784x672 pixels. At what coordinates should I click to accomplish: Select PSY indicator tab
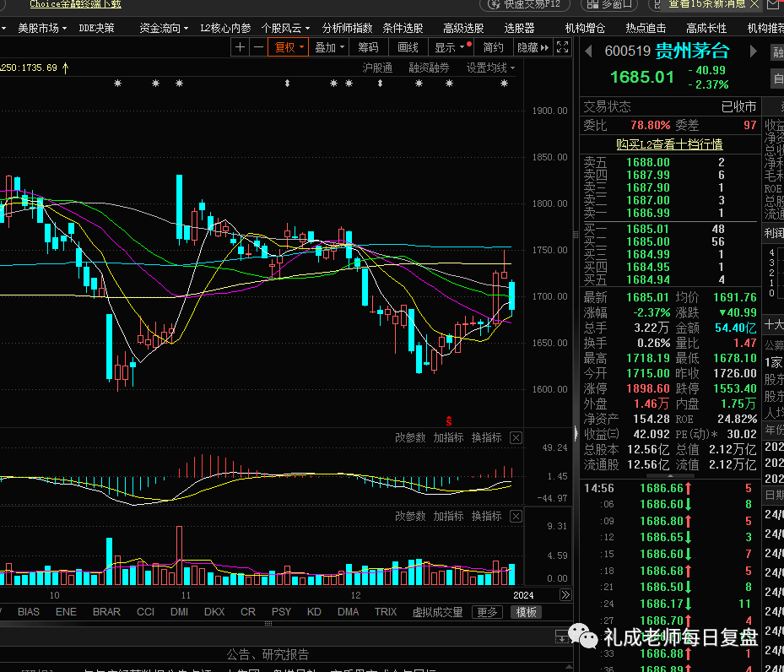pos(282,612)
